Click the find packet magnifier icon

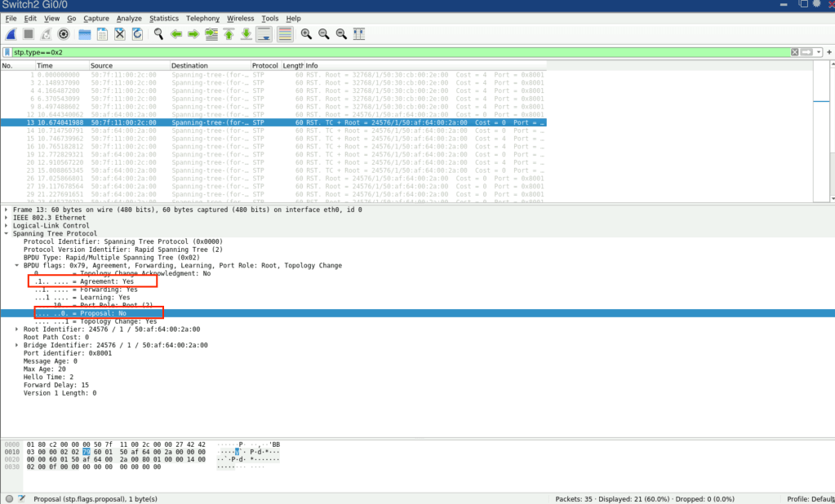[158, 34]
